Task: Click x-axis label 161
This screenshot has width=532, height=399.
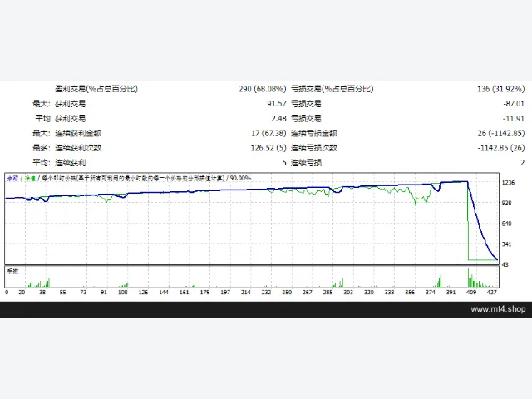Action: (x=185, y=292)
